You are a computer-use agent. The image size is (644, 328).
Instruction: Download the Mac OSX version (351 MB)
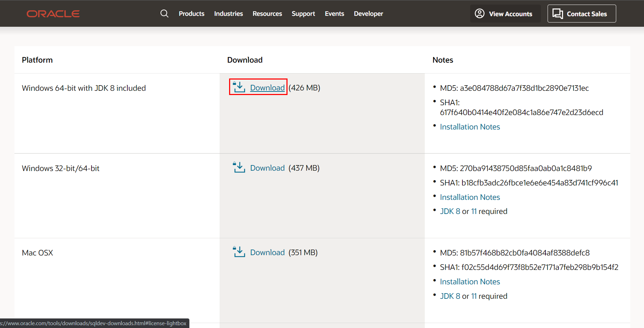(x=267, y=252)
